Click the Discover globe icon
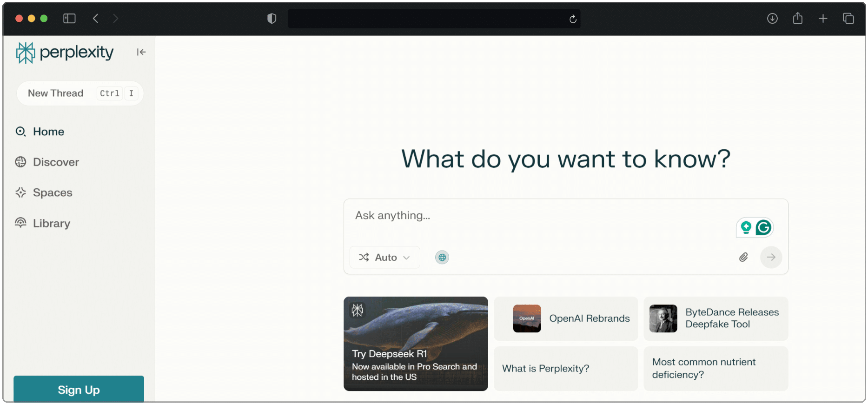The height and width of the screenshot is (404, 868). pyautogui.click(x=20, y=162)
